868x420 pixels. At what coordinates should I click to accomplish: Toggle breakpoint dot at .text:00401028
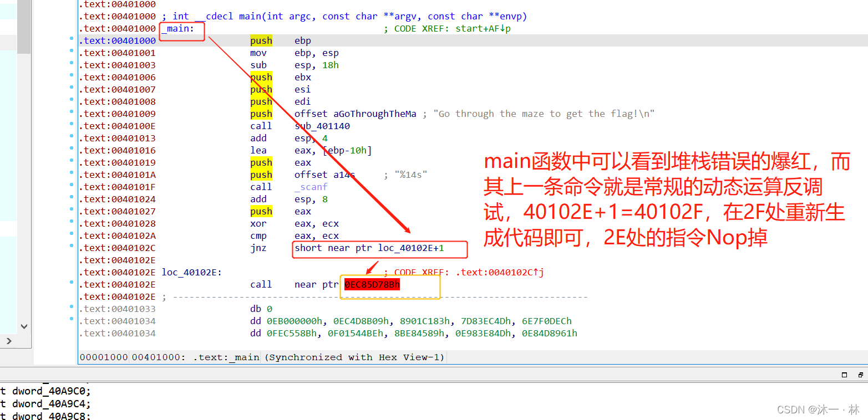click(72, 222)
